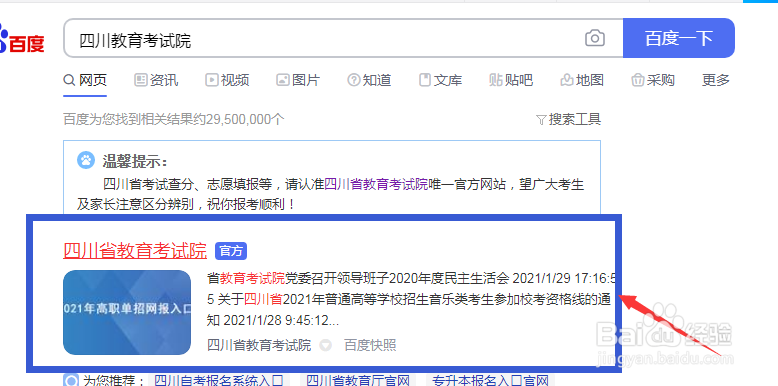This screenshot has width=778, height=386.
Task: Click the Baidu logo
Action: click(22, 40)
